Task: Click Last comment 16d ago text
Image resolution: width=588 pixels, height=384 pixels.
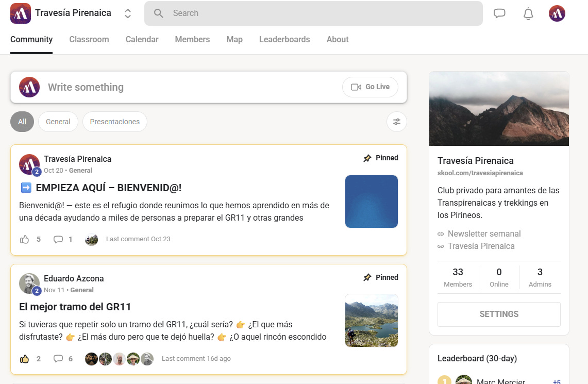Action: coord(196,359)
